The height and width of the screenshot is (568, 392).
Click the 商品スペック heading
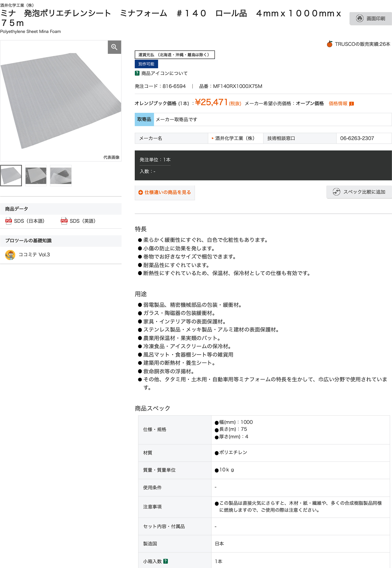153,408
